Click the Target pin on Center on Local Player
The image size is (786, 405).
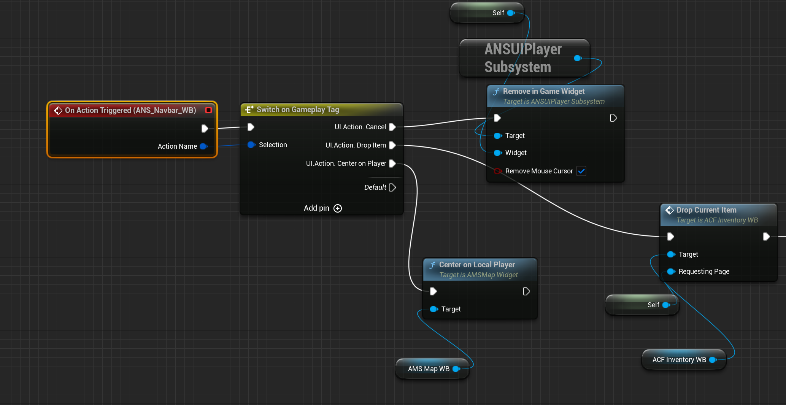point(433,309)
